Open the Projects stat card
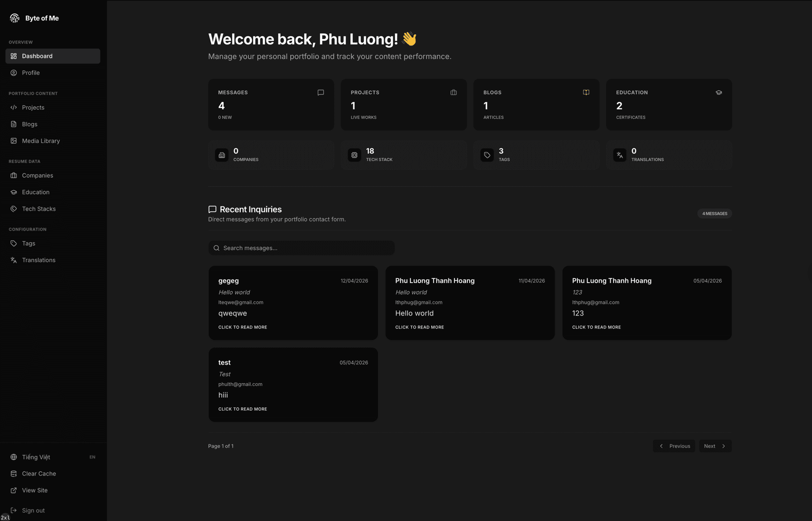Screen dimensions: 812x521 pos(404,104)
